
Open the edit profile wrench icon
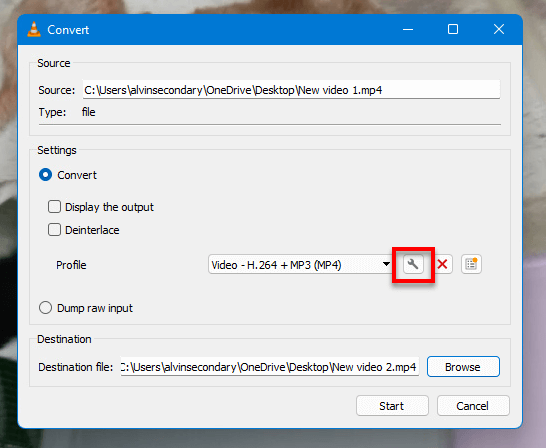point(413,265)
